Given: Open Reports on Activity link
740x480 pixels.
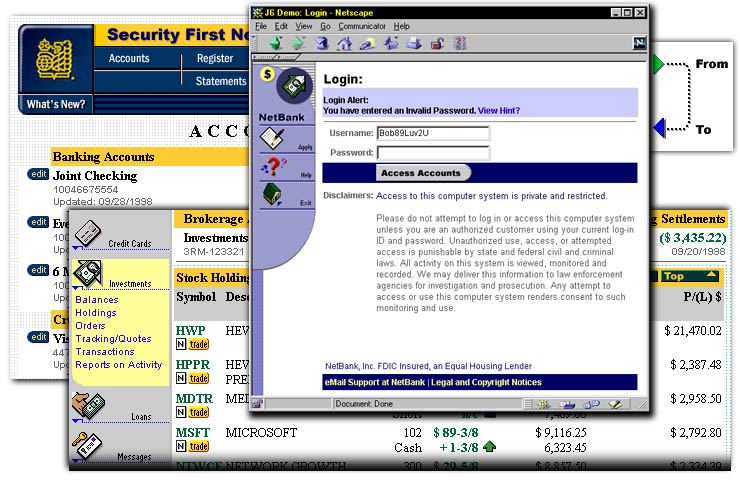Looking at the screenshot, I should pyautogui.click(x=118, y=365).
